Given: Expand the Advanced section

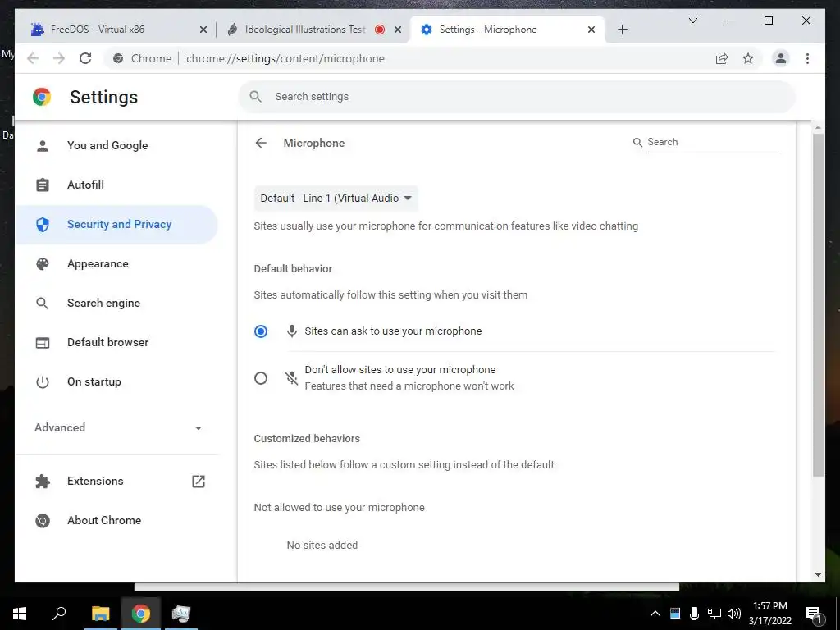Looking at the screenshot, I should coord(118,427).
